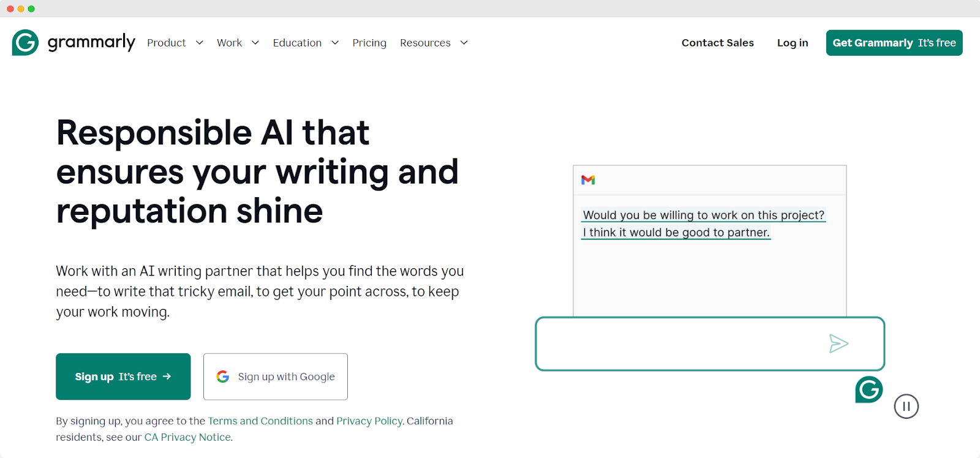Click the floating Grammarly G badge
This screenshot has height=458, width=980.
coord(869,389)
